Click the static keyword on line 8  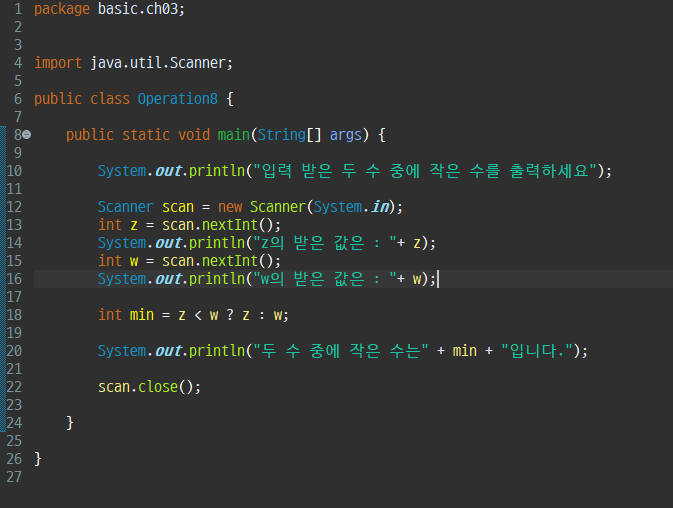pos(146,135)
